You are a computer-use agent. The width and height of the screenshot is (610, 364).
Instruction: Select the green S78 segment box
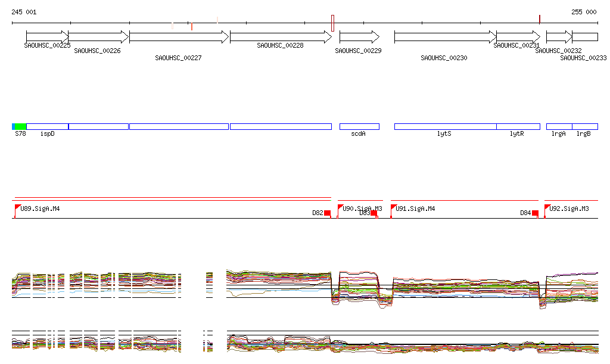20,126
